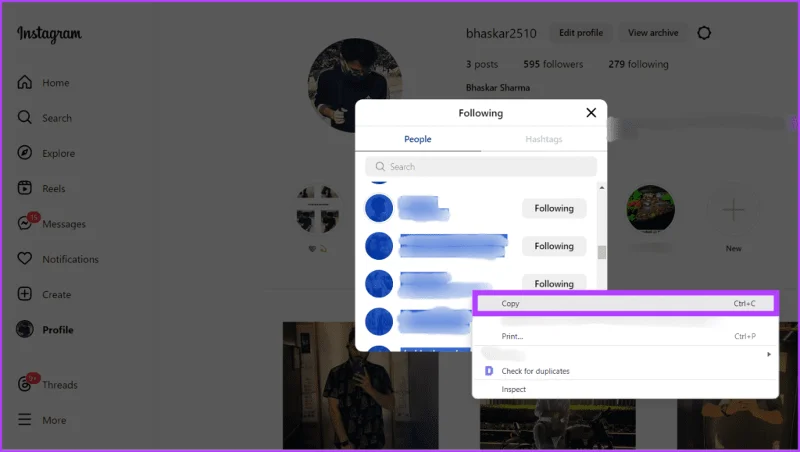Click the magnifier icon in dialog search
Screen dimensions: 800x452
tap(380, 166)
